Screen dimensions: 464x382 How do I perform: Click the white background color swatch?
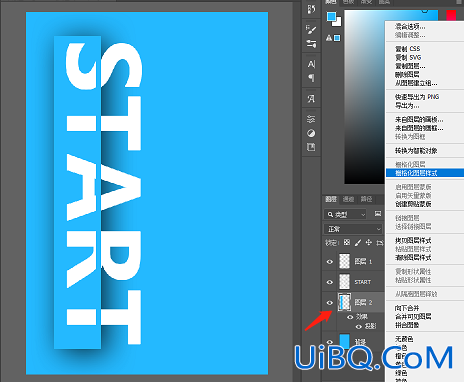[x=338, y=22]
